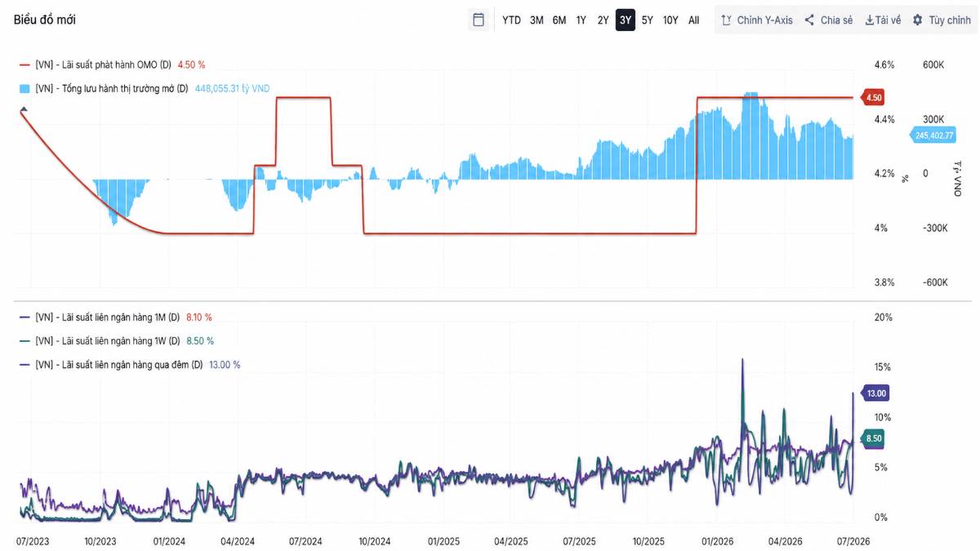Choose the 1Y range
Image resolution: width=980 pixels, height=551 pixels.
point(581,20)
